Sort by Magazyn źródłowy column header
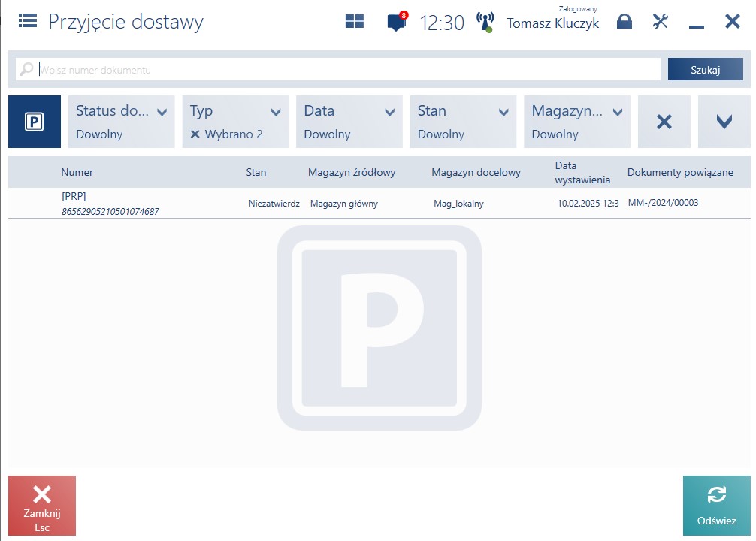 pos(352,172)
